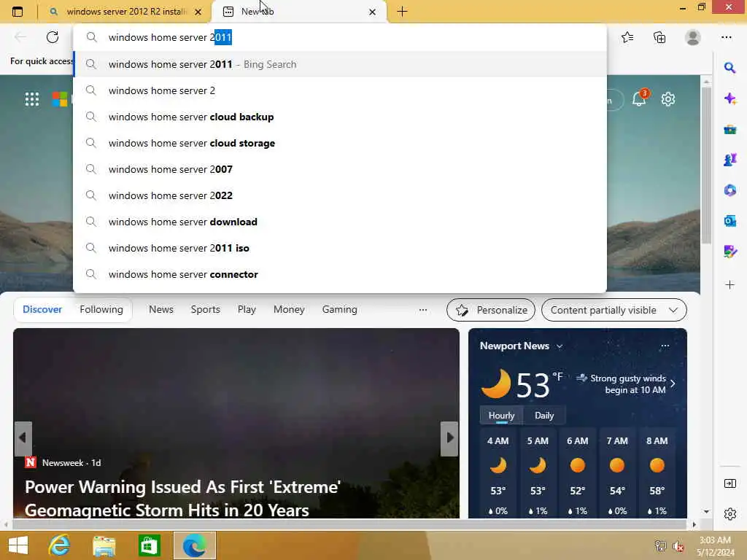The image size is (747, 560).
Task: Select the Following feed tab
Action: (101, 309)
